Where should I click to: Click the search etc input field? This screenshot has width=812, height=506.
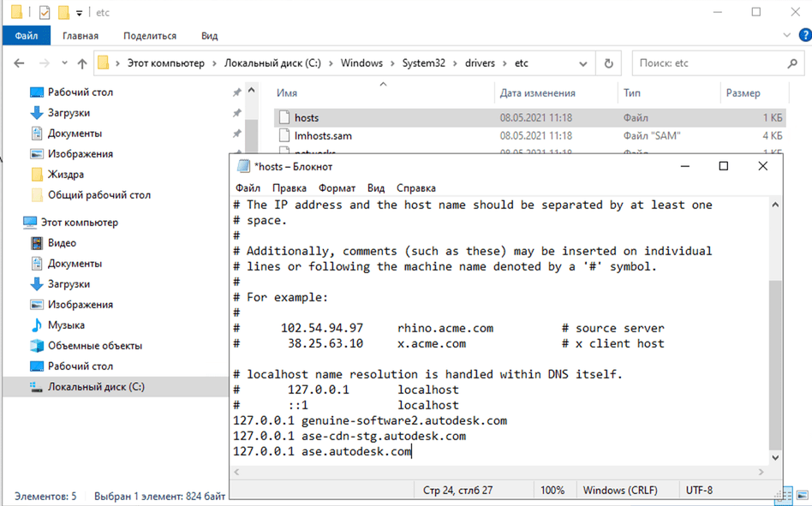(709, 63)
